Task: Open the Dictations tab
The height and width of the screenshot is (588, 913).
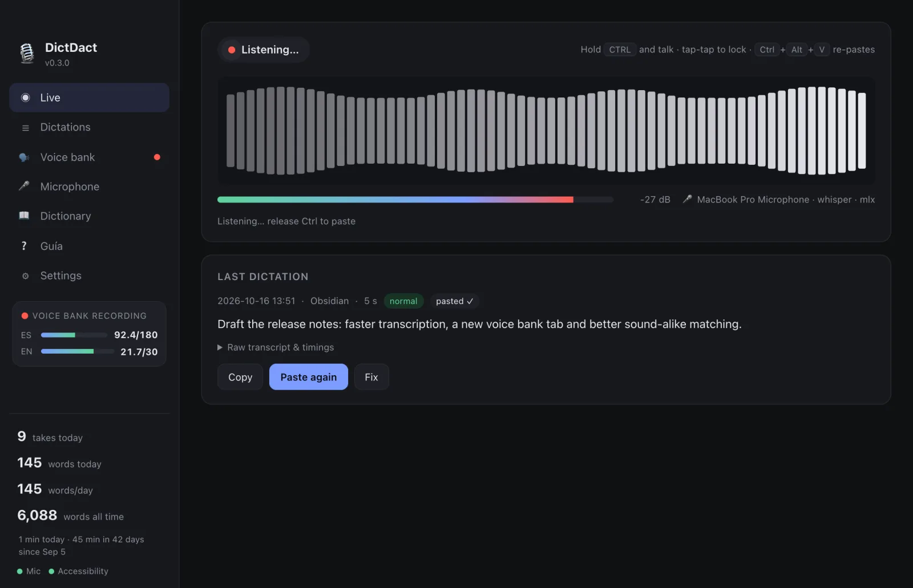Action: tap(89, 127)
